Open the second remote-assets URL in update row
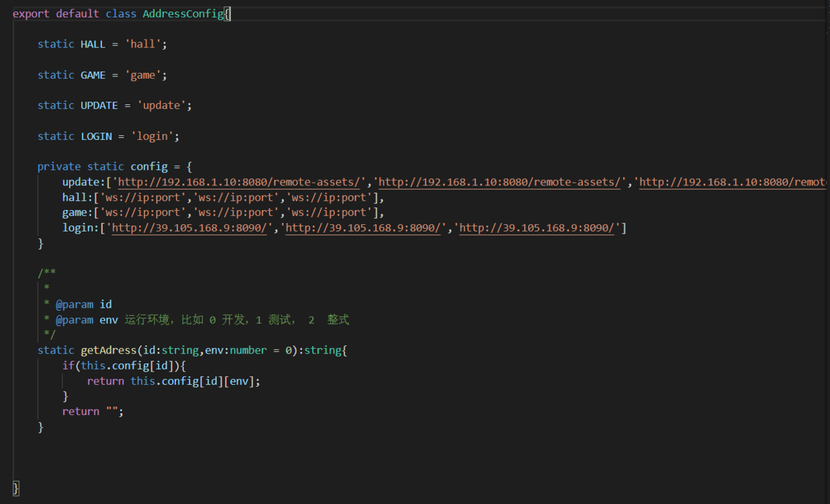This screenshot has height=504, width=830. tap(500, 182)
